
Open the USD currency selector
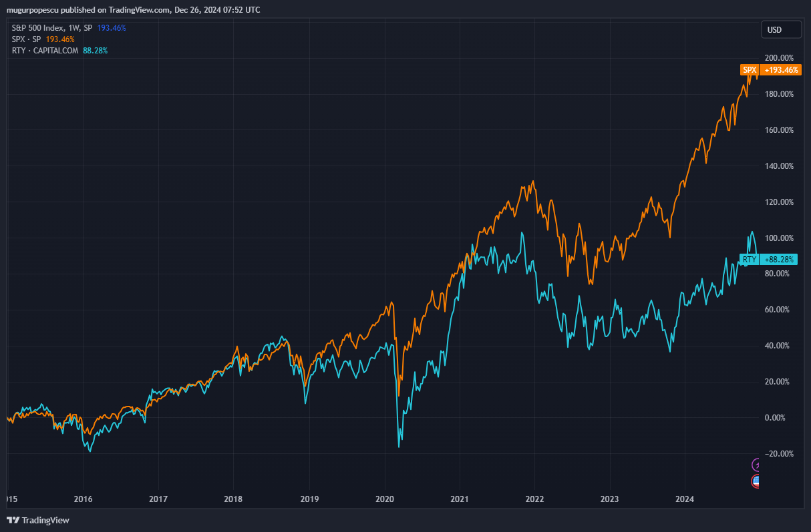[781, 30]
